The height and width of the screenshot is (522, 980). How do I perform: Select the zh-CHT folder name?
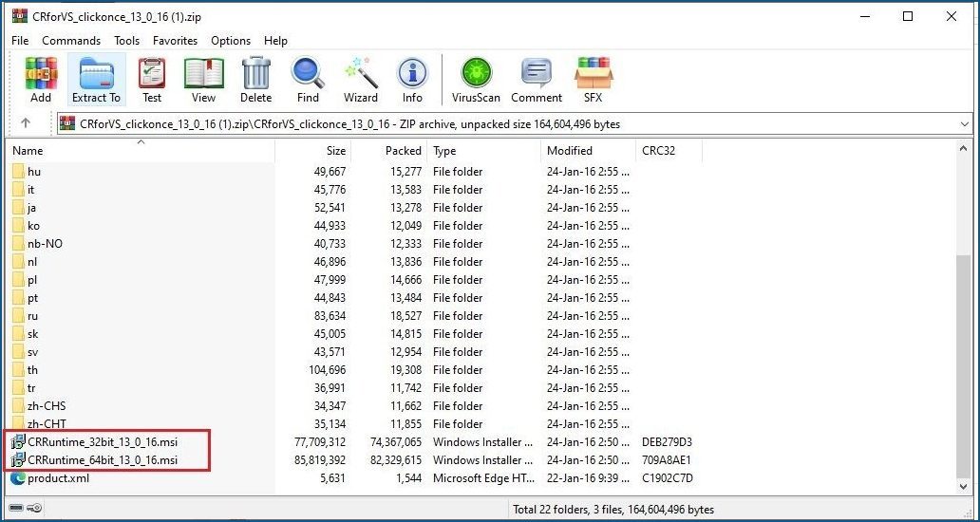coord(47,424)
